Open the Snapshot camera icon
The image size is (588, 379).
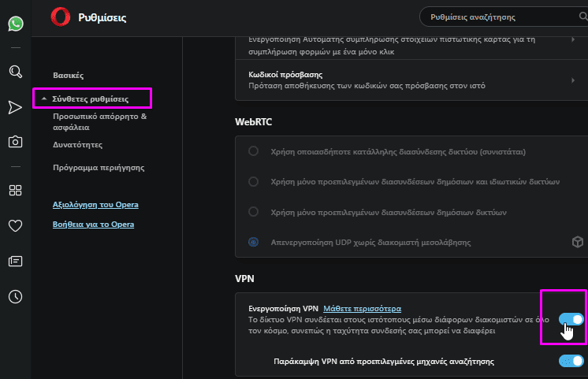(x=16, y=142)
